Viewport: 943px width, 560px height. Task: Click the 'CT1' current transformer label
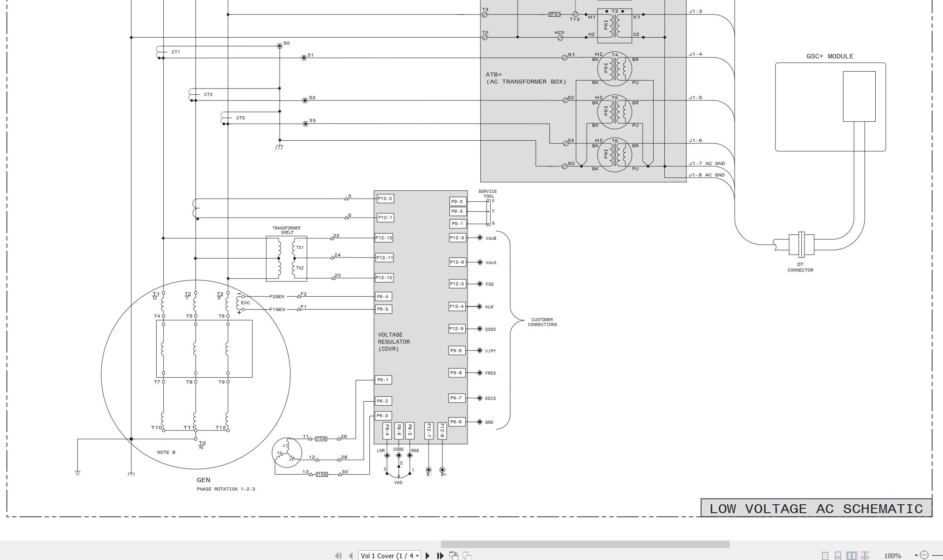[x=176, y=52]
